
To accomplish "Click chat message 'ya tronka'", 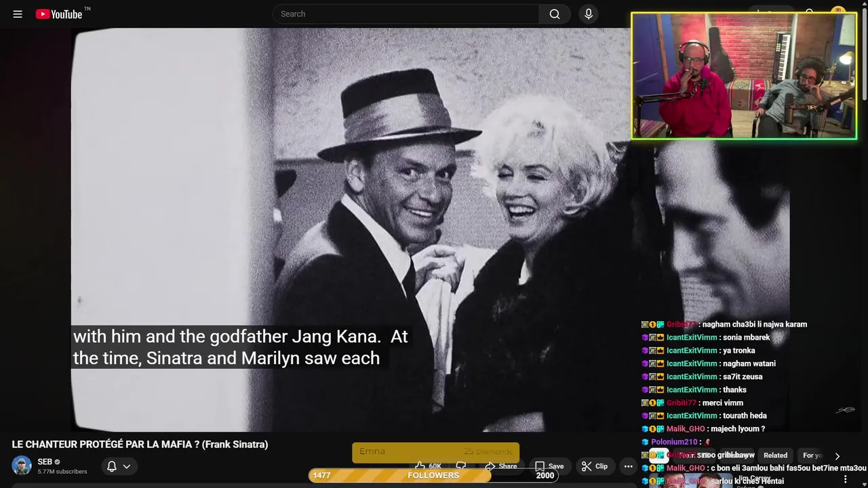I will point(738,350).
